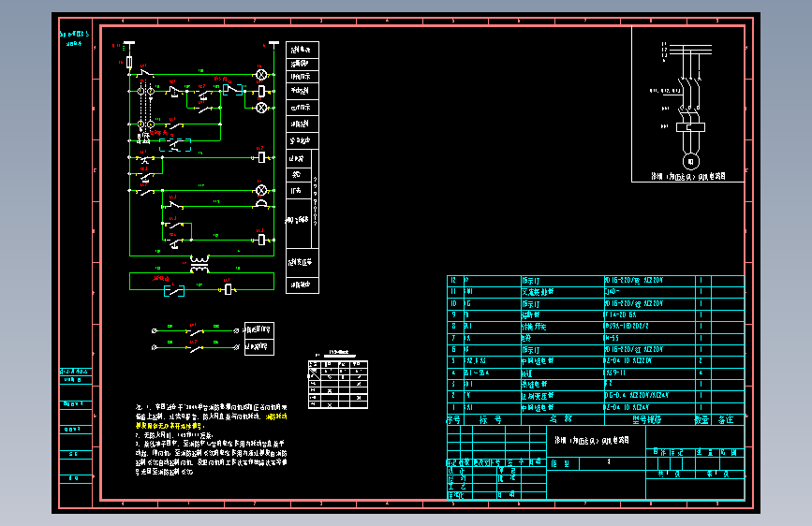Select the quantity '2' on parts list row 5

pos(701,360)
